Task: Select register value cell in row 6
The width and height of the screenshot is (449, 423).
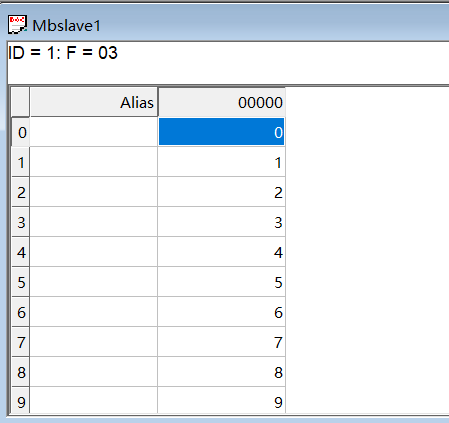Action: coord(222,312)
